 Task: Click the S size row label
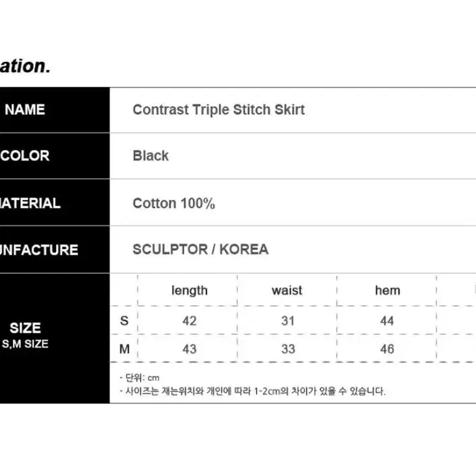tap(124, 320)
